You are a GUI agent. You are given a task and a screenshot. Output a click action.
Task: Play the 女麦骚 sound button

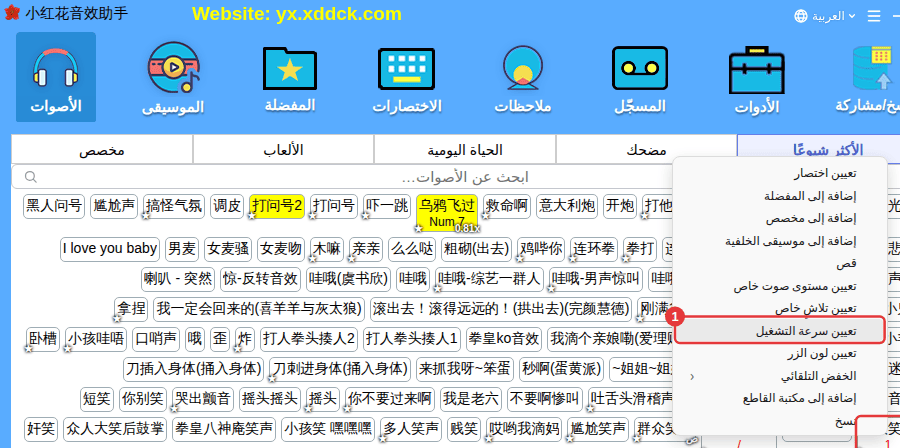coord(228,249)
